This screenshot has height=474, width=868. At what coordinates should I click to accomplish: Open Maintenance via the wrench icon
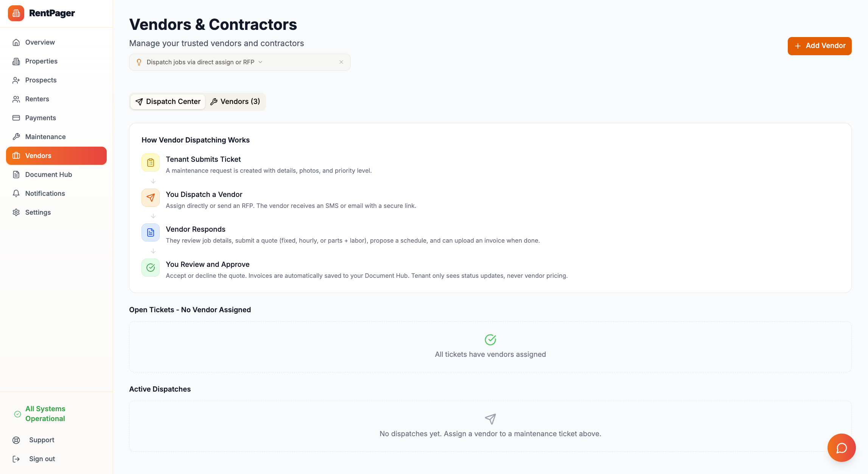point(16,136)
